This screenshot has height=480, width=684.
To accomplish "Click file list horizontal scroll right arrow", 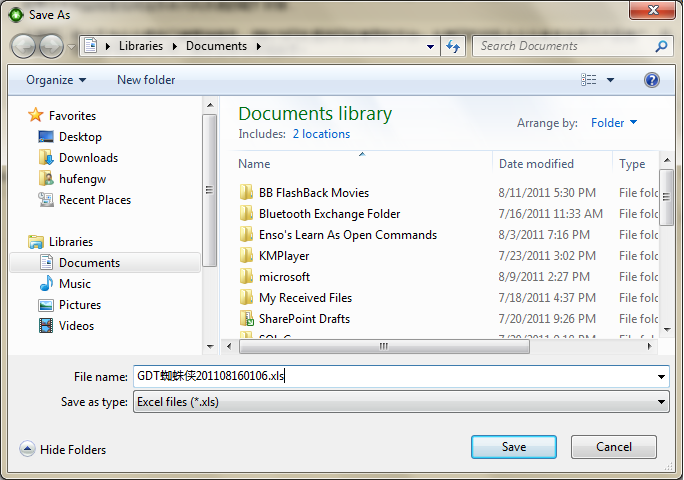I will [649, 346].
